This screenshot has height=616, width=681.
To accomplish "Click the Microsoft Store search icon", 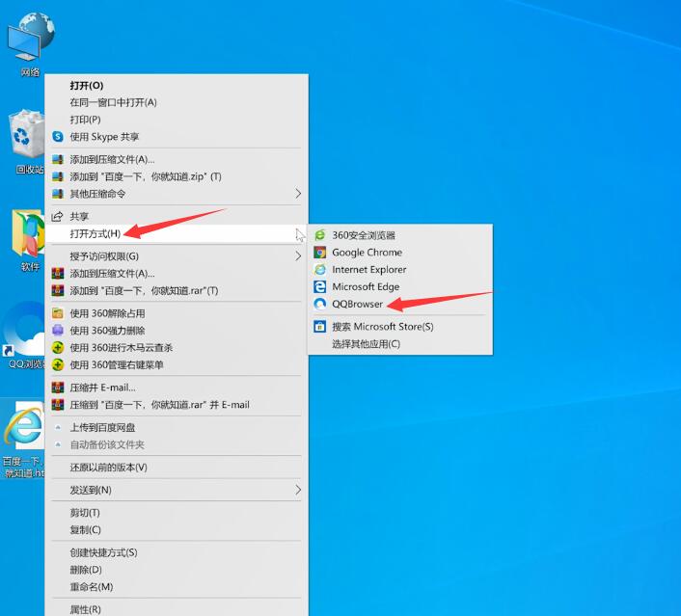I will click(320, 327).
